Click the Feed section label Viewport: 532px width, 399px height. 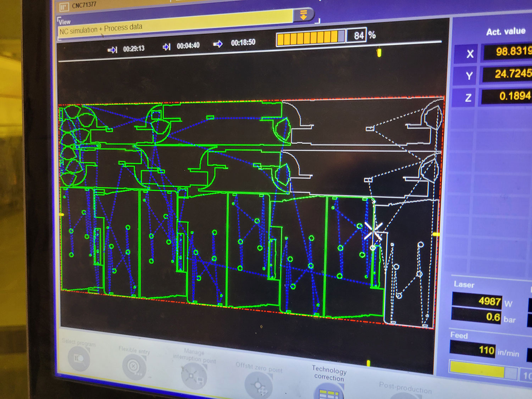coord(459,335)
